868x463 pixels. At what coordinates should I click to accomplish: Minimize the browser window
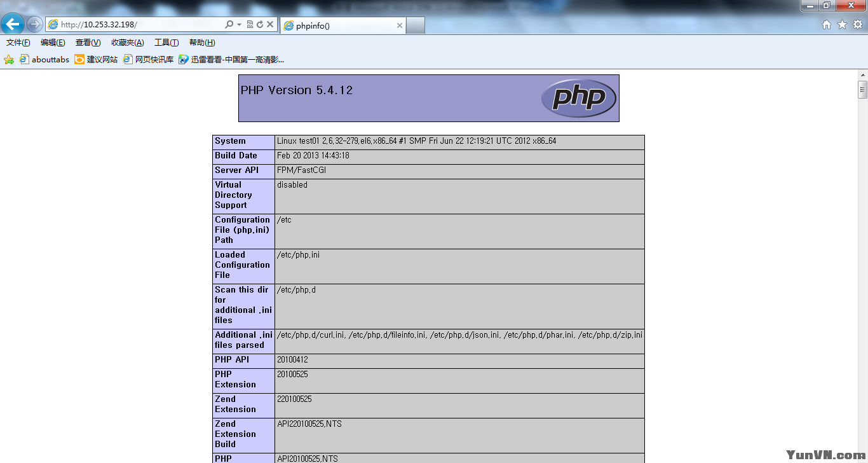click(809, 6)
